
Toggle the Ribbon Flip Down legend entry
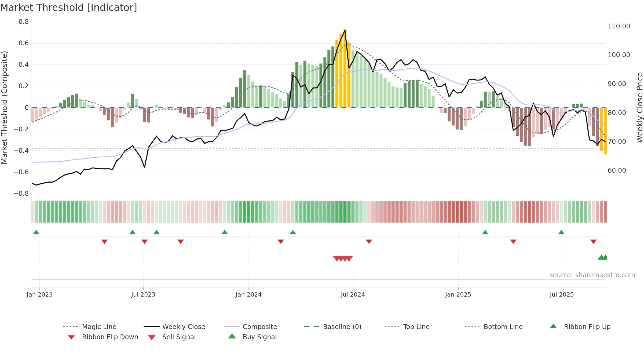(x=103, y=337)
